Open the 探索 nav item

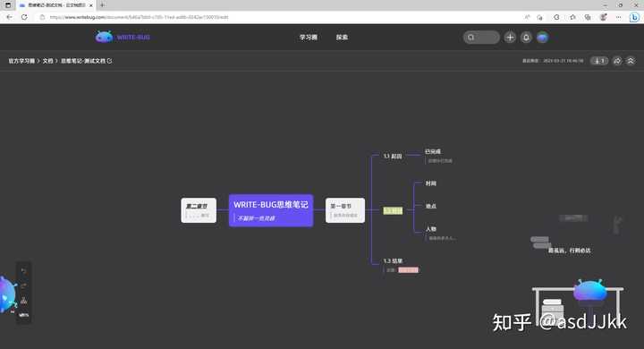(x=342, y=37)
